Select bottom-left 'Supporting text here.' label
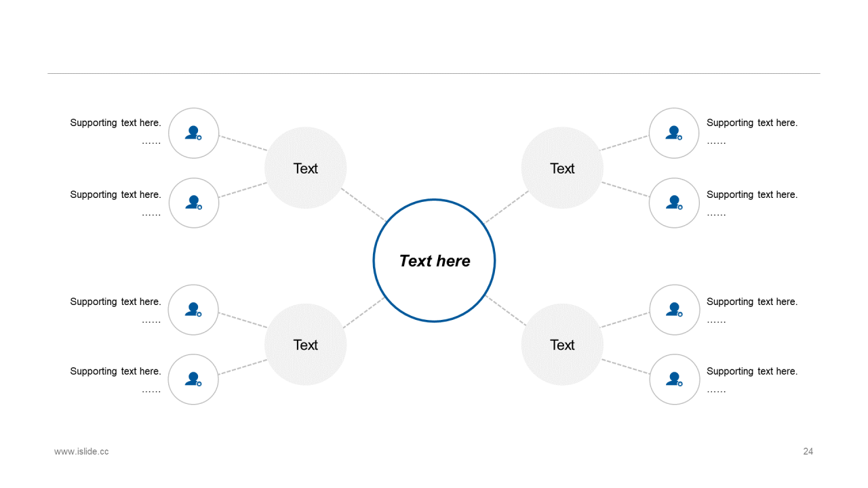868x488 pixels. coord(115,371)
